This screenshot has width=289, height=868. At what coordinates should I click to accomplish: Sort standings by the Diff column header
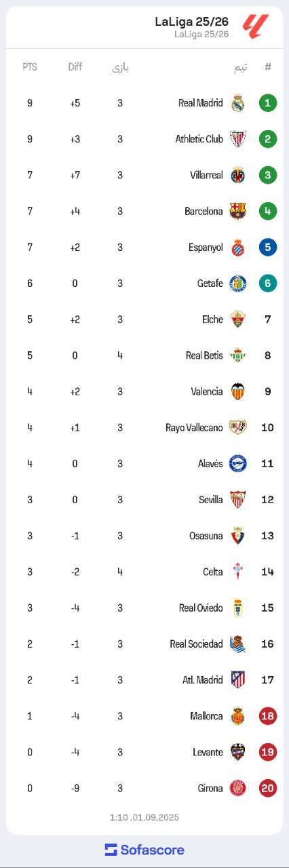coord(75,67)
